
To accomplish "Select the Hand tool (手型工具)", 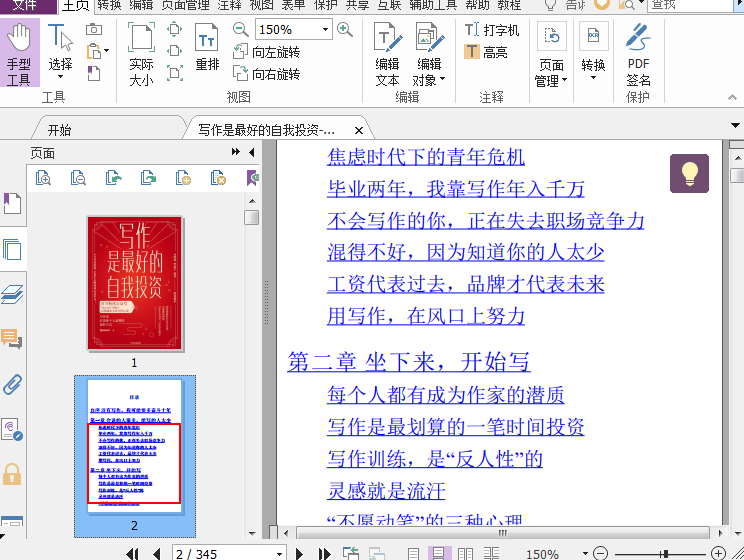I will click(19, 53).
